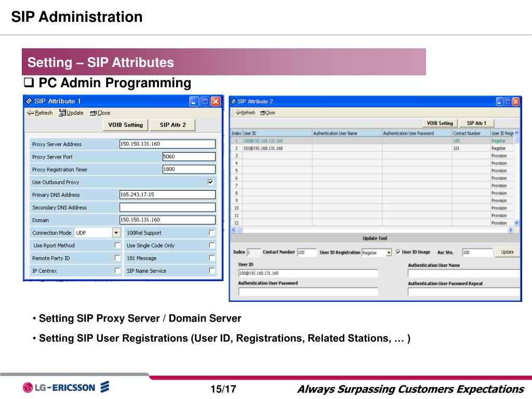Viewport: 532px width, 399px height.
Task: Enable Use Rport Method checkbox
Action: (117, 245)
